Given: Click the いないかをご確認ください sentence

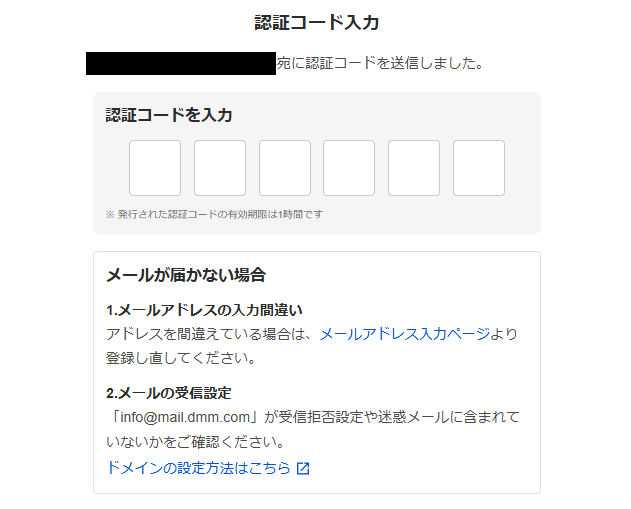Looking at the screenshot, I should pos(196,442).
